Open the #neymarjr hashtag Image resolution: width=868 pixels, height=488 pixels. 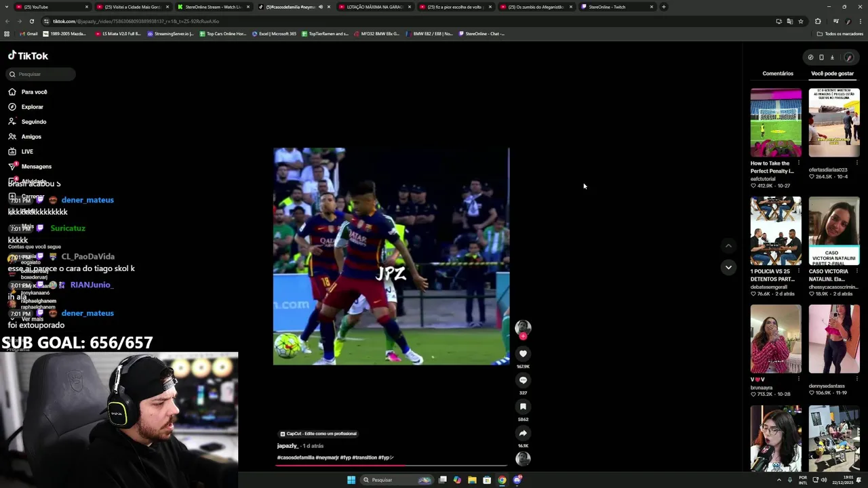[x=327, y=457]
